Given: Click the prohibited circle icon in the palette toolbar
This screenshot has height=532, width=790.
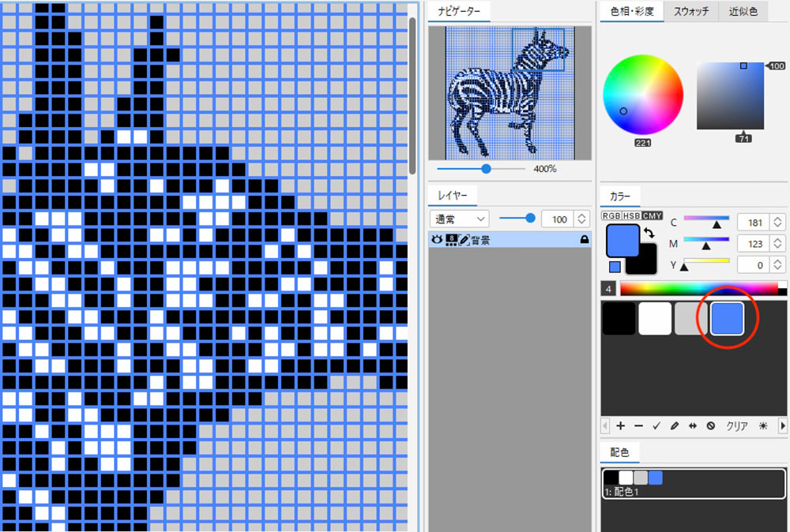Looking at the screenshot, I should 710,425.
